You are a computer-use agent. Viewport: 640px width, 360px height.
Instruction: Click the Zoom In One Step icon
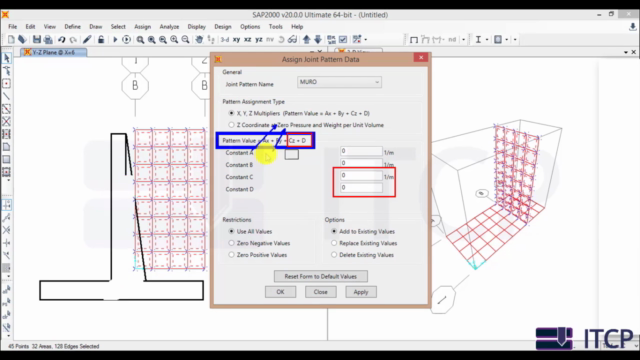click(174, 39)
